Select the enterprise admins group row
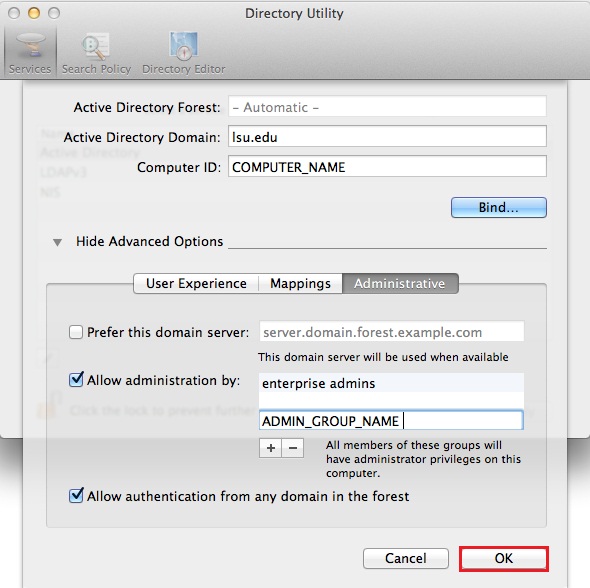Screen dimensions: 590x588 (391, 383)
